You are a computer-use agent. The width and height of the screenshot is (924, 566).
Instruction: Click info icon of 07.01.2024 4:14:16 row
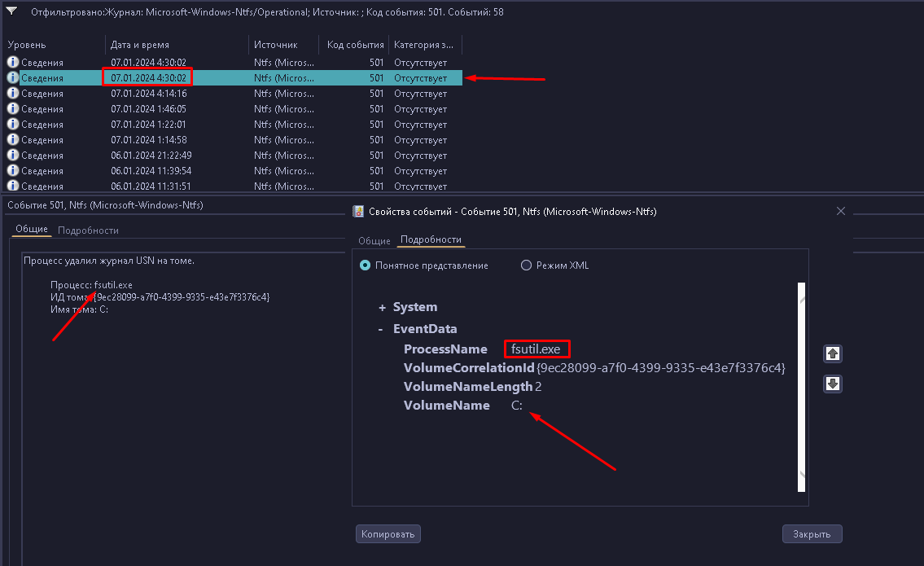(13, 93)
